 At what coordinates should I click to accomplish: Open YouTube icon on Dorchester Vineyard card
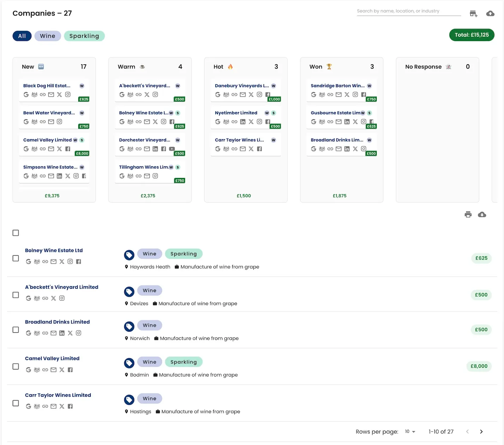click(x=172, y=149)
